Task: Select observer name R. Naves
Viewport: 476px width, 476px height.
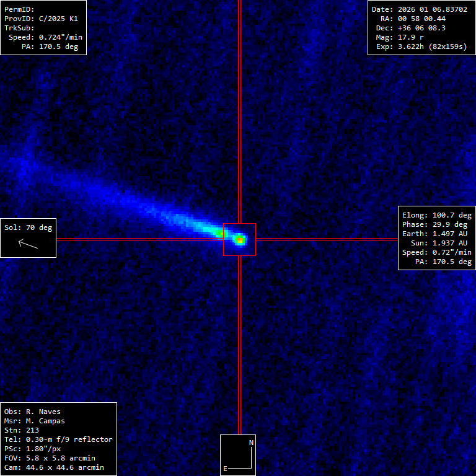Action: pyautogui.click(x=32, y=412)
